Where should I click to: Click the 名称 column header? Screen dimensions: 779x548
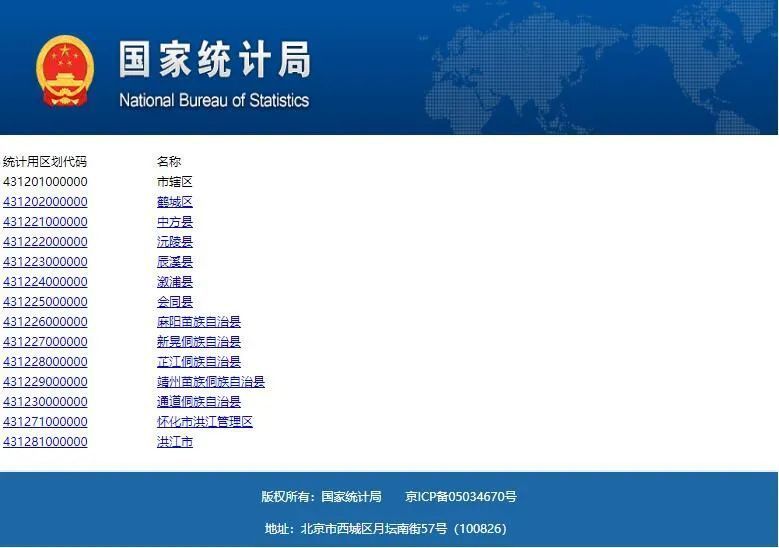(169, 161)
